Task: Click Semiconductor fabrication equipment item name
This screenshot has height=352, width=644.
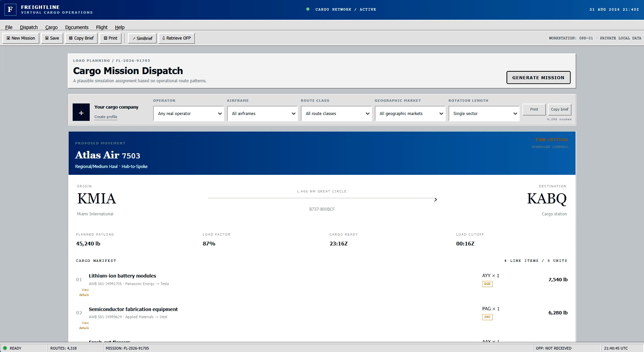Action: pos(133,309)
